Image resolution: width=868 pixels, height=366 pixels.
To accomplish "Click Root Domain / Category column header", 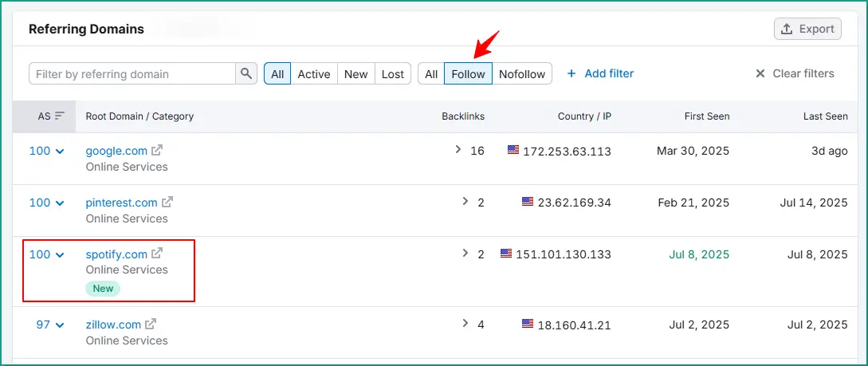I will 139,116.
